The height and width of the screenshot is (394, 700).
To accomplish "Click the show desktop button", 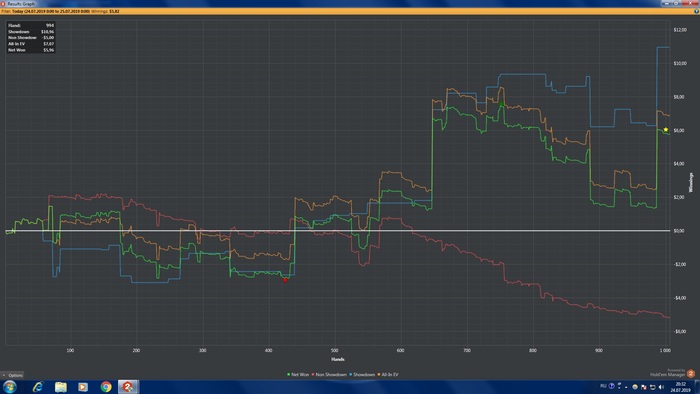I will point(697,387).
